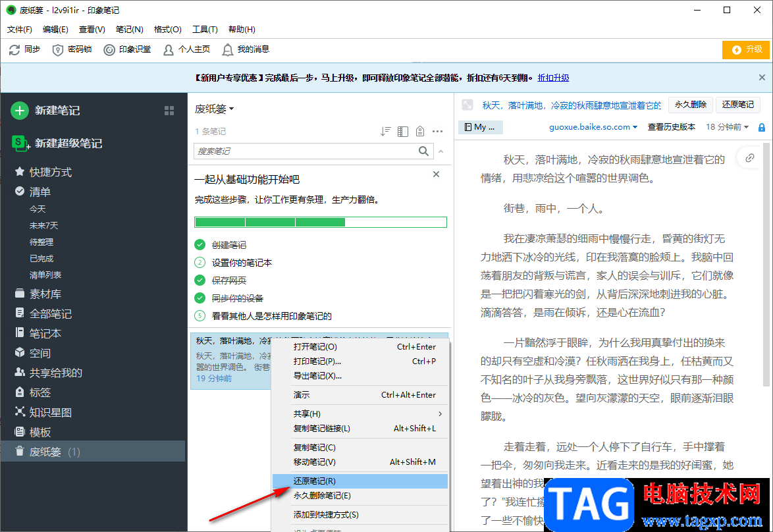Viewport: 773px width, 532px height.
Task: Open the more options ellipsis in note list
Action: tap(437, 131)
